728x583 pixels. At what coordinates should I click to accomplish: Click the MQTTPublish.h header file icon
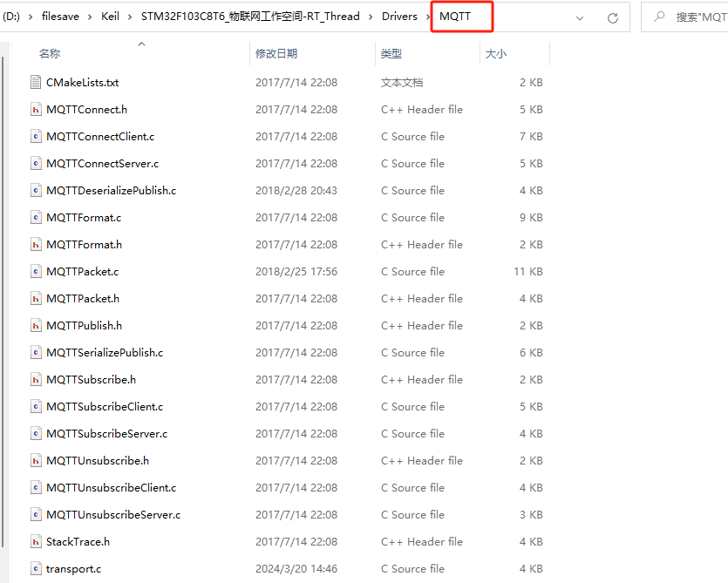coord(36,325)
